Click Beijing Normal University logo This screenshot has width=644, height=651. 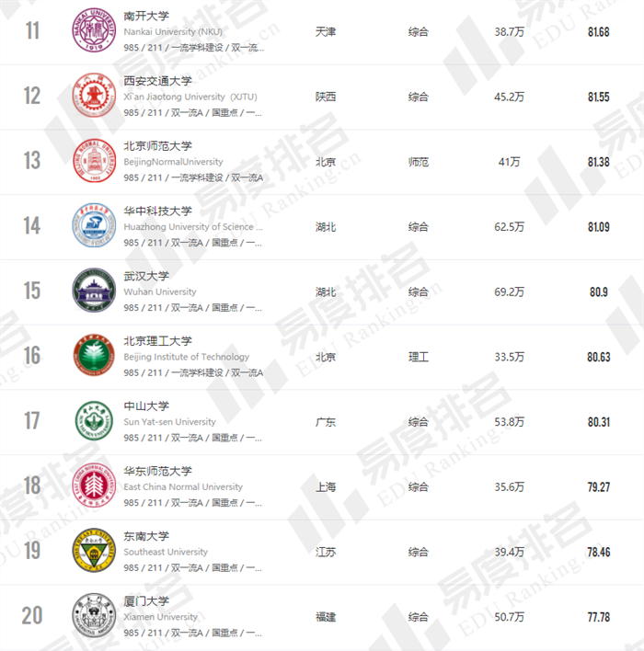click(x=94, y=162)
